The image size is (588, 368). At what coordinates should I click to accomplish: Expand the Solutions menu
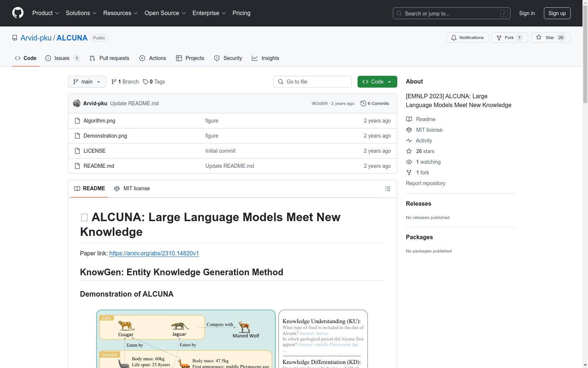81,13
